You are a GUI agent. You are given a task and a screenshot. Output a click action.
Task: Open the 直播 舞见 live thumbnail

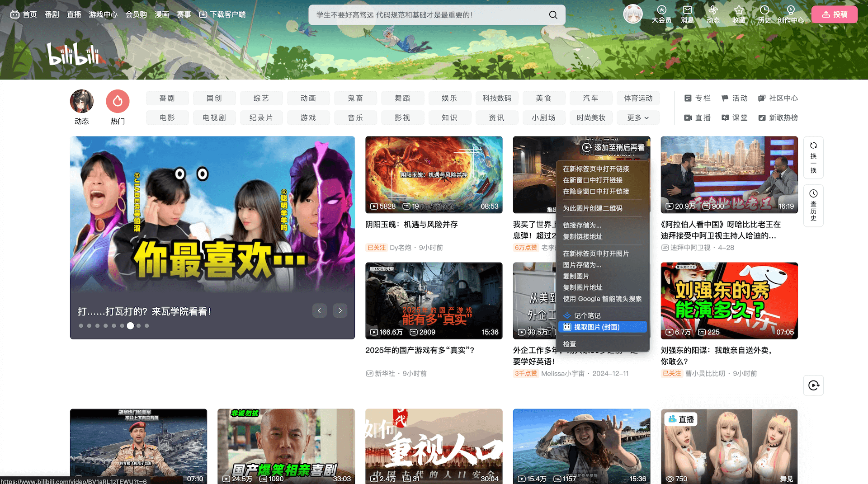pyautogui.click(x=729, y=446)
